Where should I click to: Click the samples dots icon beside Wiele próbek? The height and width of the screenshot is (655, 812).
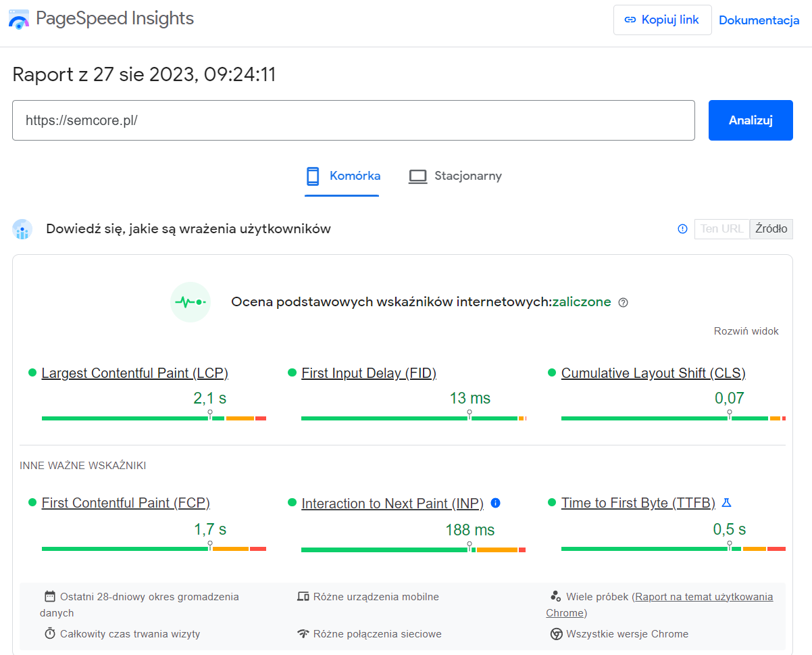tap(556, 596)
